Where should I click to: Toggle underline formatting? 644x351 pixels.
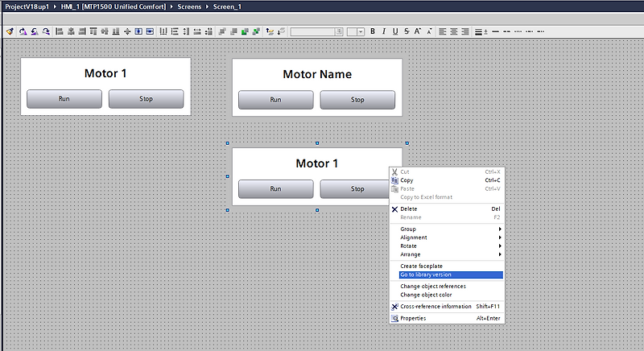pyautogui.click(x=395, y=31)
